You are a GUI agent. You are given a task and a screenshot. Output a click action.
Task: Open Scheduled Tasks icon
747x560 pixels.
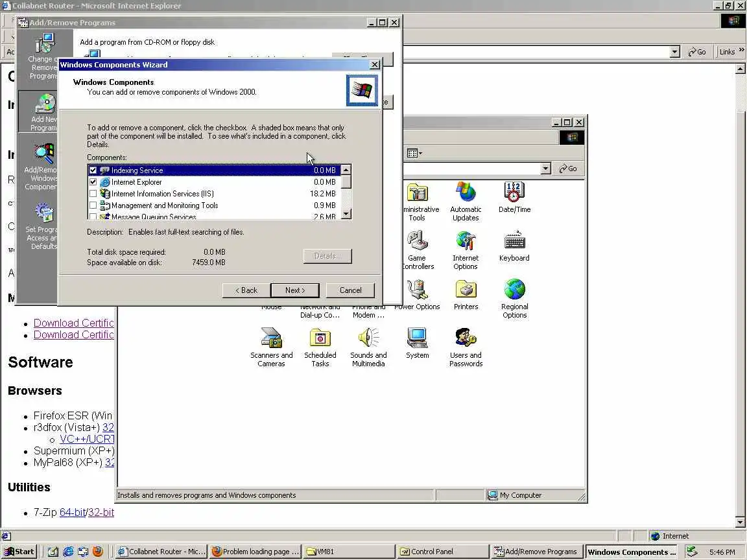[x=320, y=347]
